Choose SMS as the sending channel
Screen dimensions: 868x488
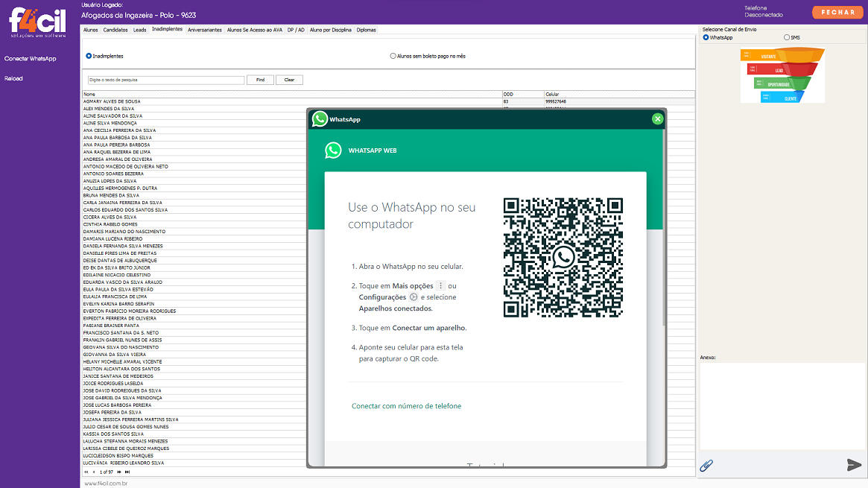tap(787, 37)
